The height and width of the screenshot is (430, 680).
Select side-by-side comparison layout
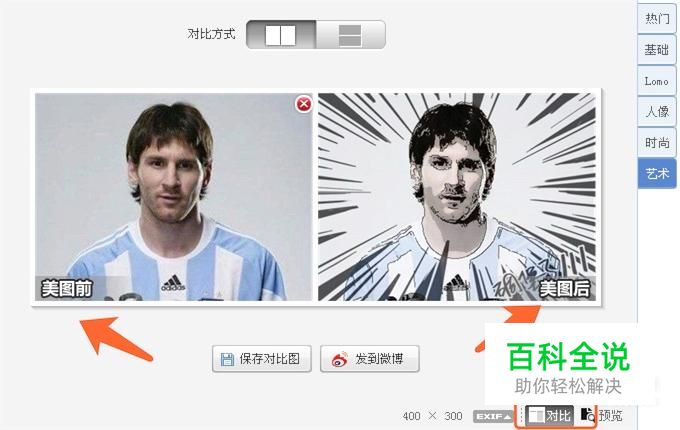[x=281, y=34]
